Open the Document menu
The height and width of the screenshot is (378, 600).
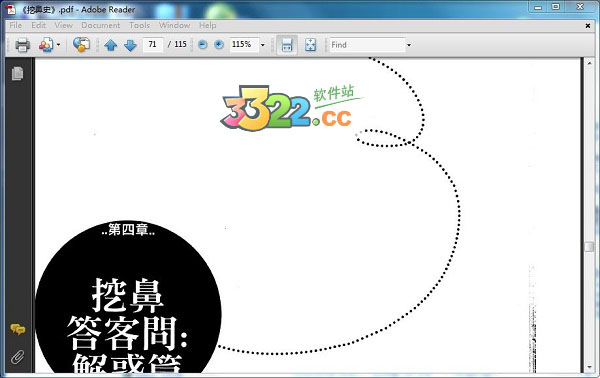pyautogui.click(x=100, y=25)
